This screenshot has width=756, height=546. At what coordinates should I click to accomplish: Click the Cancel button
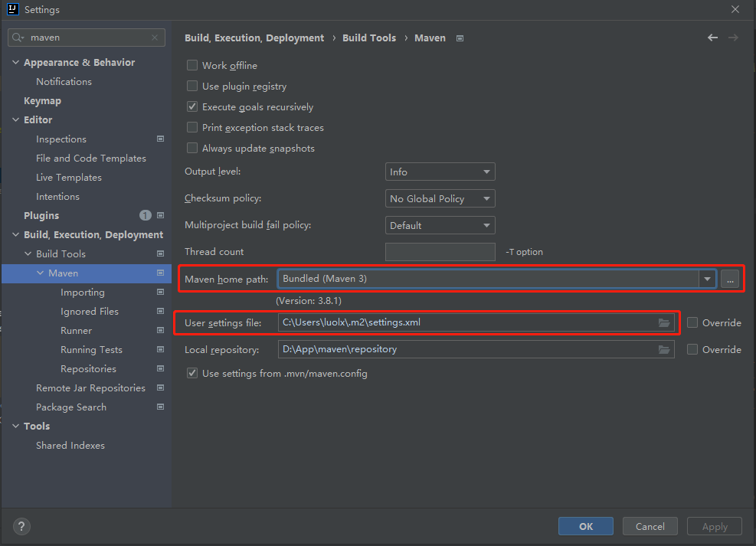pos(650,526)
